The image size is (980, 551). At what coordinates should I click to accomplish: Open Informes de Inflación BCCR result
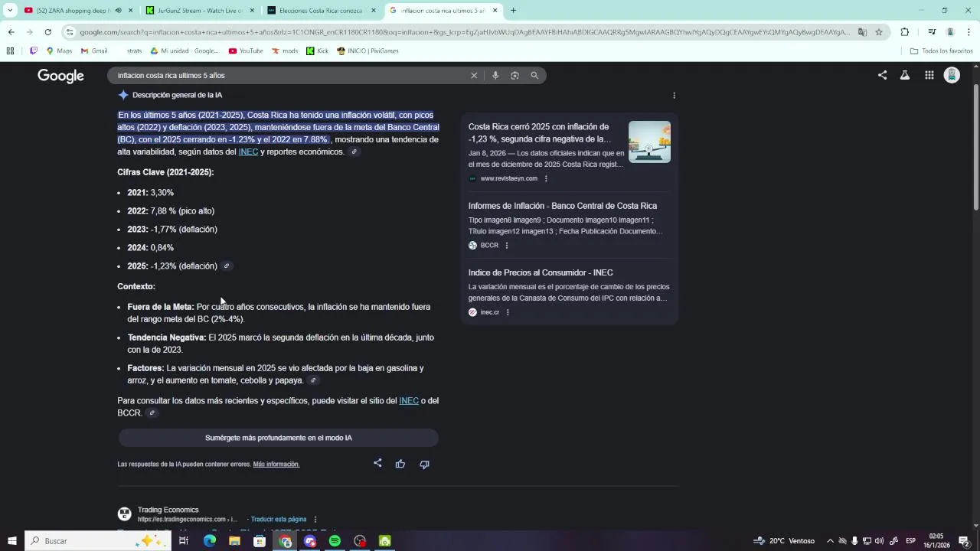click(x=563, y=206)
